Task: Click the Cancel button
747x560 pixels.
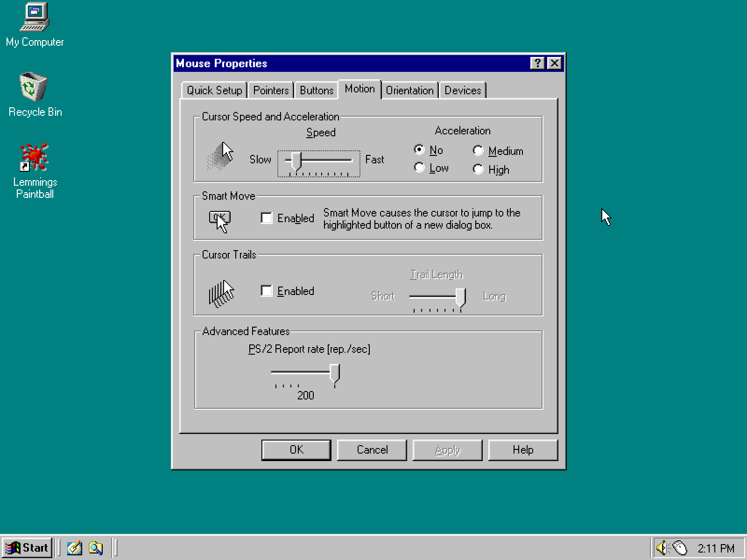Action: coord(372,450)
